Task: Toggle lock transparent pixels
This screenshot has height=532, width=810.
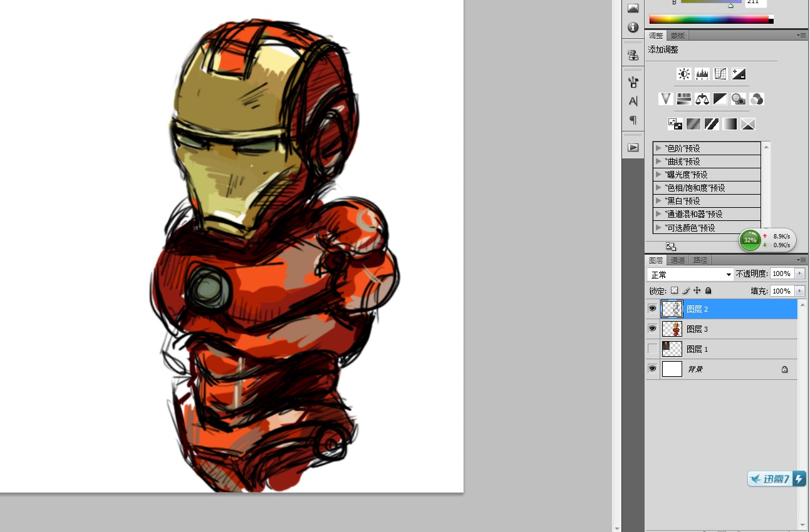Action: click(x=674, y=290)
